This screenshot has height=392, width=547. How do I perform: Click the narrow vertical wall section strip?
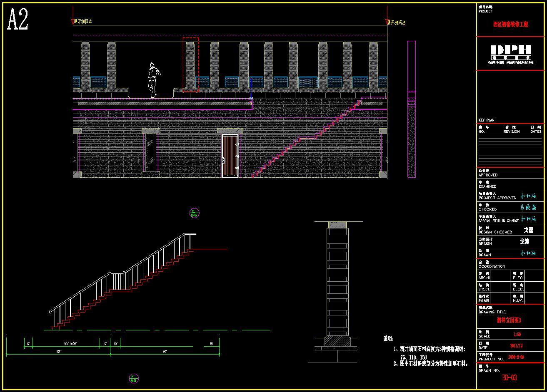[x=411, y=109]
